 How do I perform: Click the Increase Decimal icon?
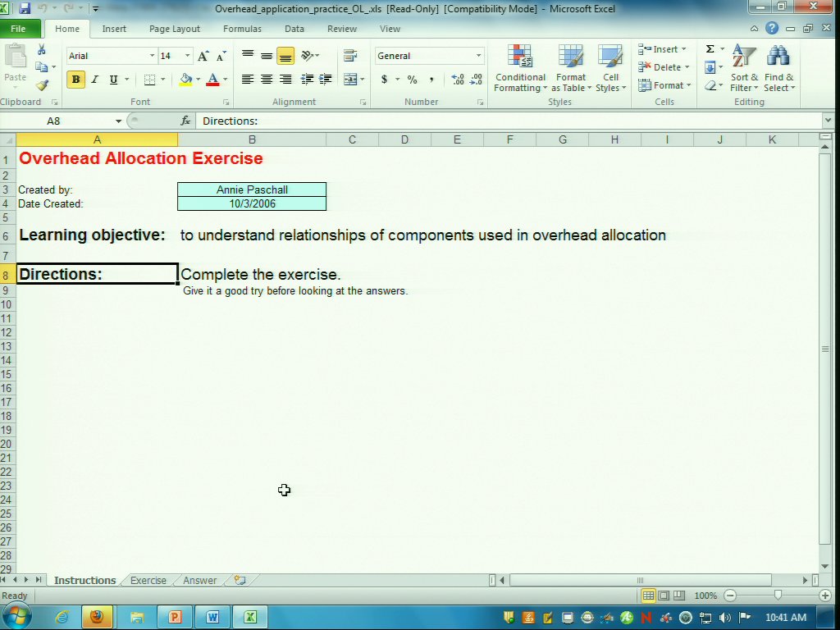(458, 80)
